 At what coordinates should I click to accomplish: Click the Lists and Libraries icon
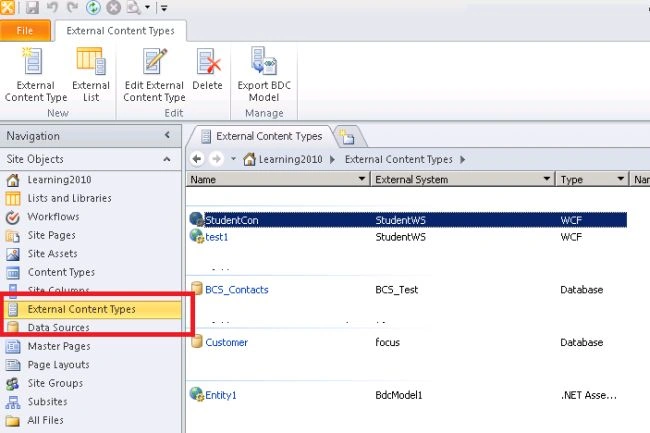[x=12, y=198]
